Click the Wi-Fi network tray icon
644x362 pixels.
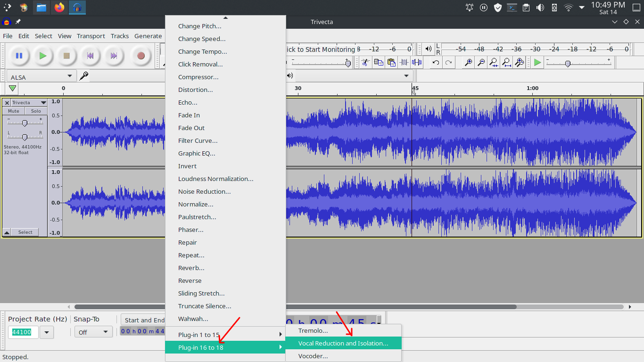[x=568, y=7]
